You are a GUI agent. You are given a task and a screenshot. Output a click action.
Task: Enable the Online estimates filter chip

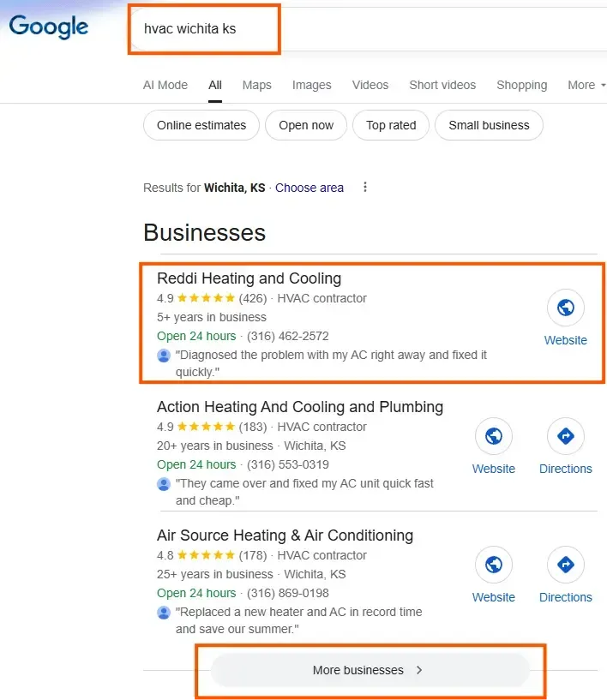click(201, 125)
